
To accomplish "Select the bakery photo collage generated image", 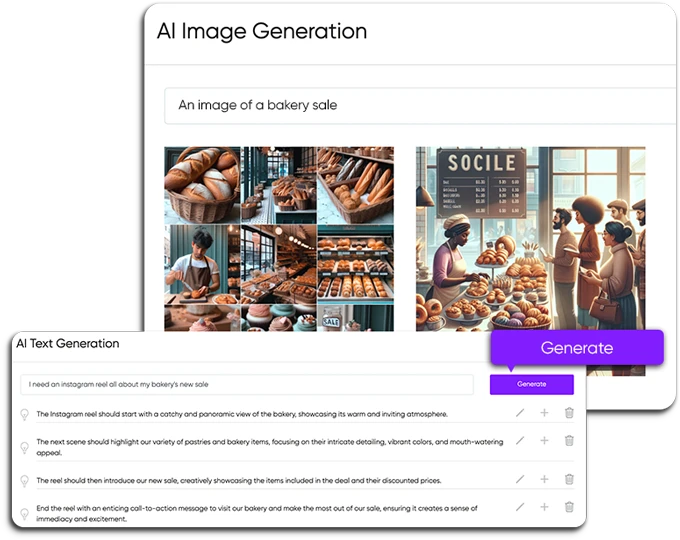I will click(279, 239).
